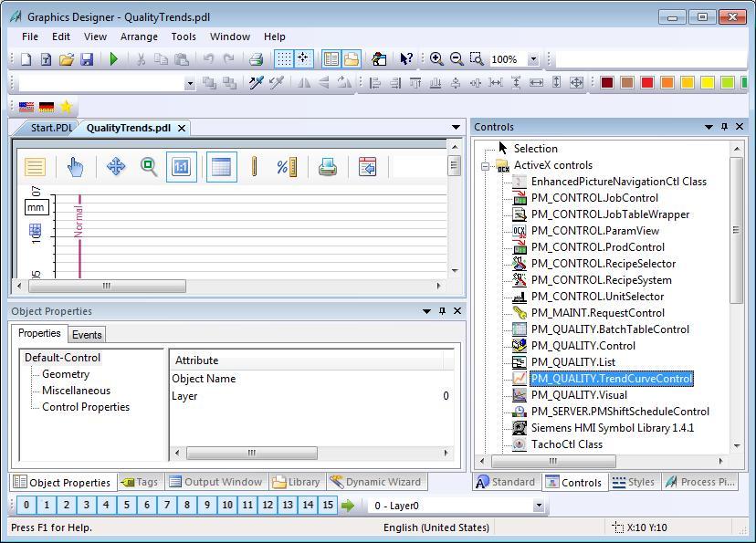Click the printer icon in trend control
The height and width of the screenshot is (543, 756).
tap(328, 167)
